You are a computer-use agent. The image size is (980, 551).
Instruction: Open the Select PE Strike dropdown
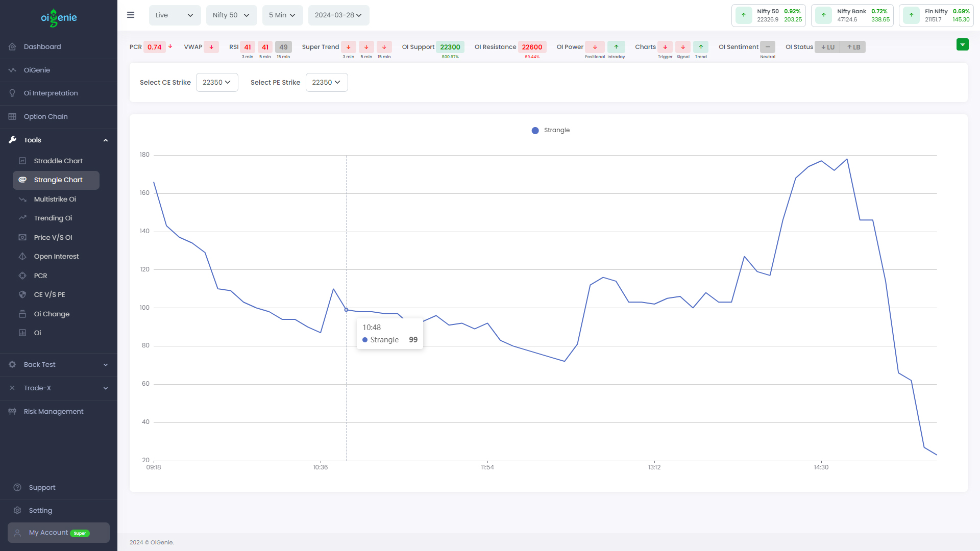327,83
